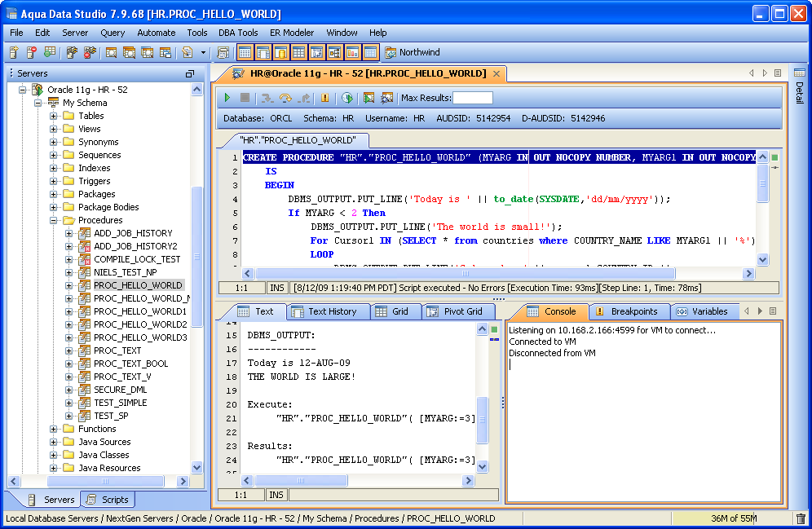Toggle the first grid panel button in toolbar
Screen dimensions: 812x529
coord(245,53)
